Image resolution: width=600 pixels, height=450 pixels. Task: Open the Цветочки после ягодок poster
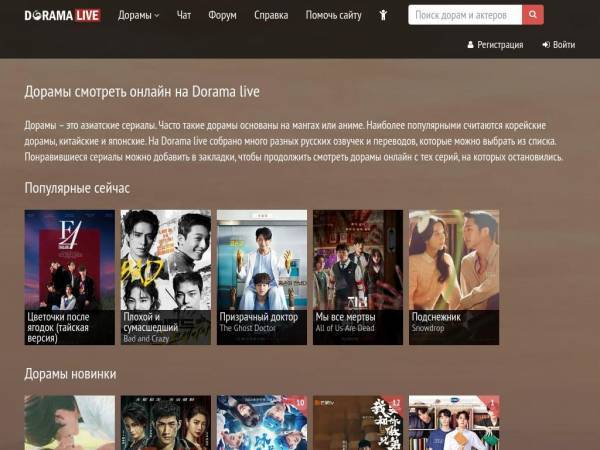[x=70, y=277]
